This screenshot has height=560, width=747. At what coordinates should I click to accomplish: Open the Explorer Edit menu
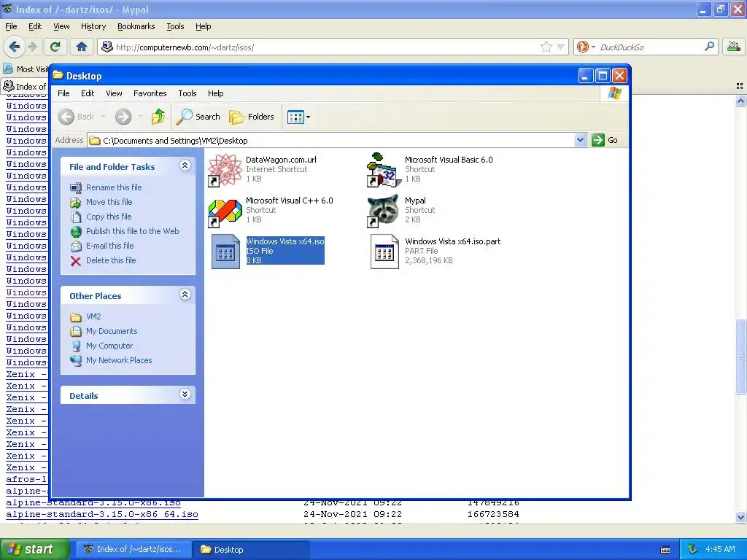pyautogui.click(x=88, y=93)
